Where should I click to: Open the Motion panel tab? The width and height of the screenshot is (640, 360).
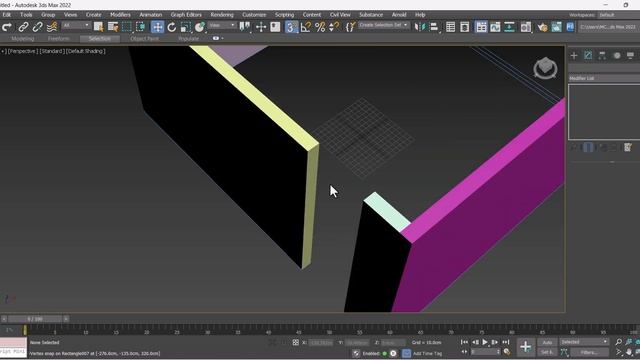(617, 56)
